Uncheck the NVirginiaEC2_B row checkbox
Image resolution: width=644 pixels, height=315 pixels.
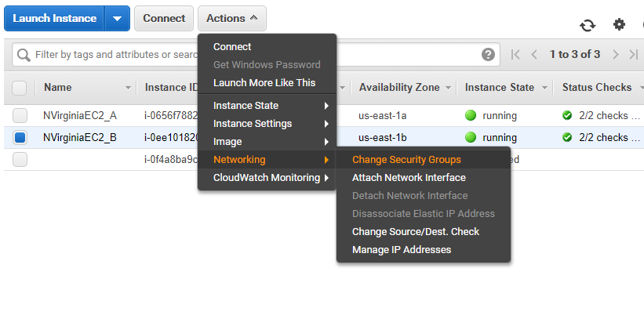[x=20, y=138]
